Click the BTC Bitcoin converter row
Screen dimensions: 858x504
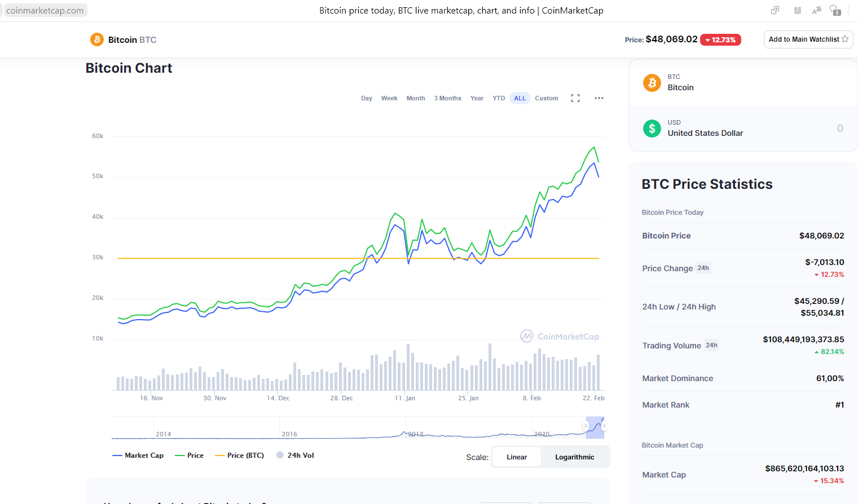tap(743, 83)
